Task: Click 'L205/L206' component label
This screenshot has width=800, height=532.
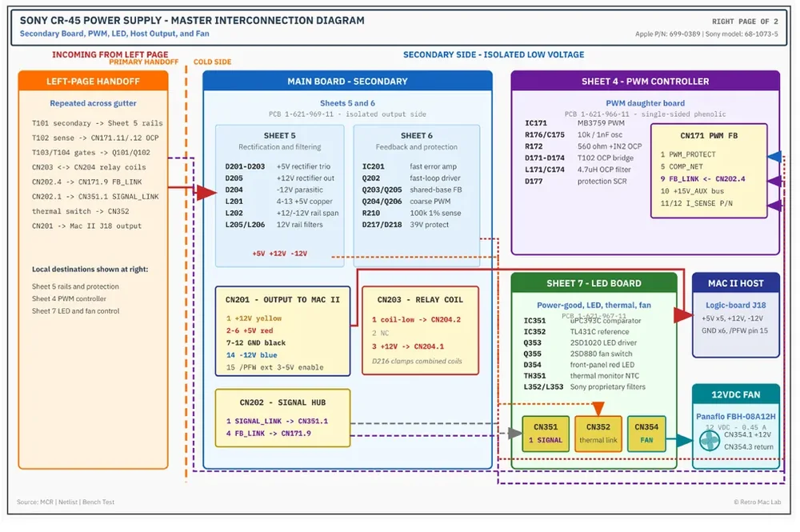Action: (245, 225)
